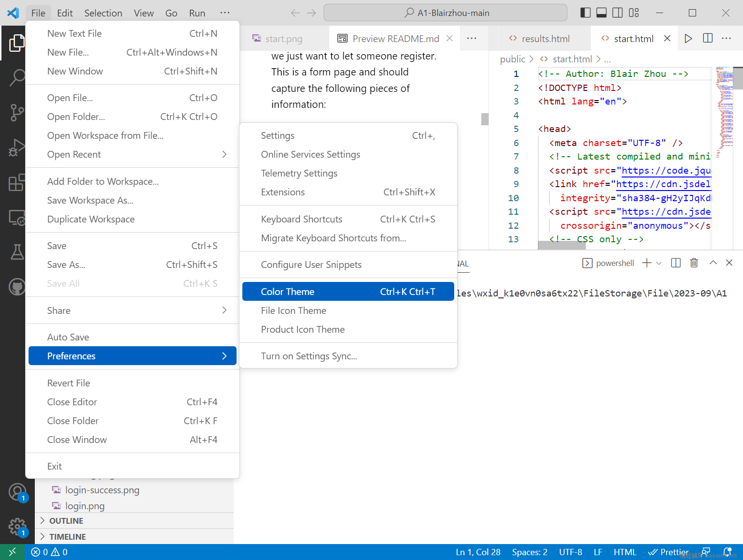Viewport: 743px width, 560px height.
Task: Open the Manage gear icon
Action: pyautogui.click(x=17, y=527)
